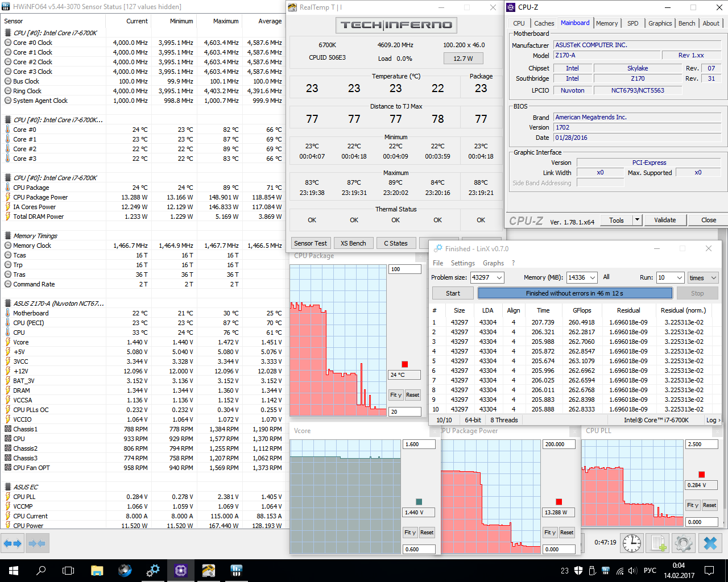Open the LinX File menu
This screenshot has width=728, height=582.
(x=438, y=263)
